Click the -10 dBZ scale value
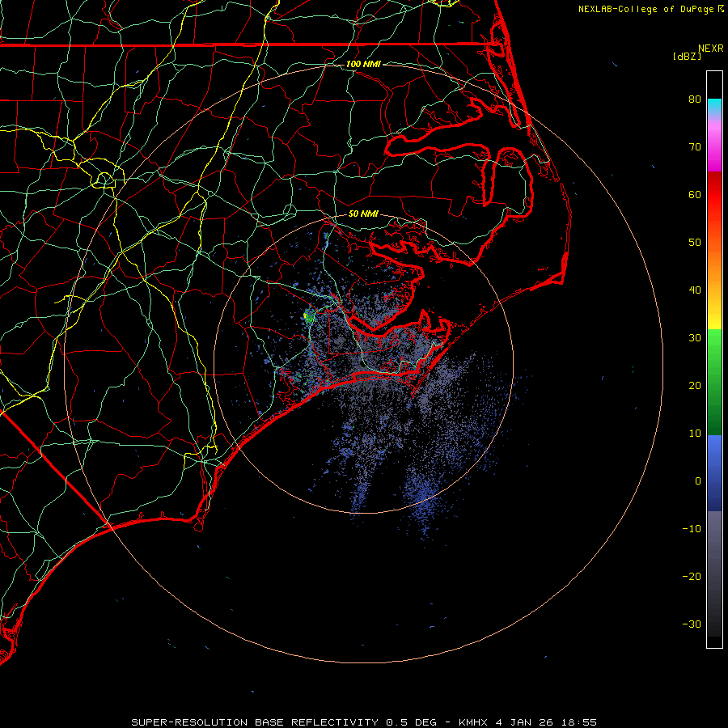 pos(692,529)
